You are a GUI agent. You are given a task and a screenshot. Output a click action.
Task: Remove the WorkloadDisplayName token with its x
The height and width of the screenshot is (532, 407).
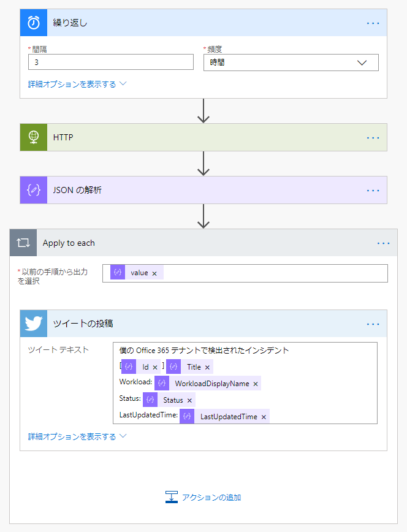(x=256, y=384)
